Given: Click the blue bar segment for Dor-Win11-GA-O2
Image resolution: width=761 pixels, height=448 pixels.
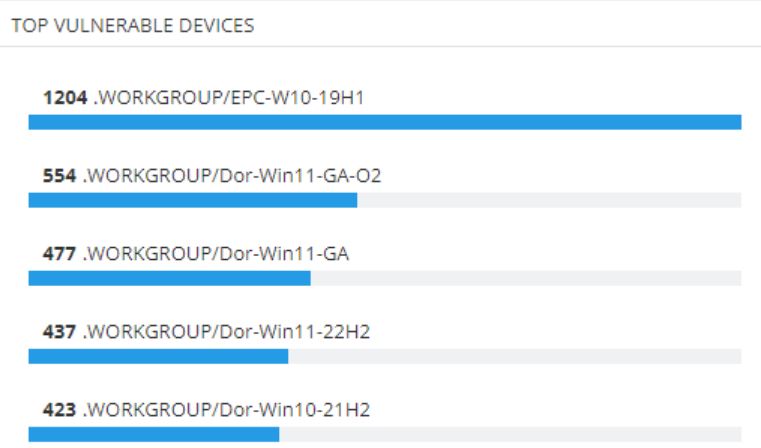Looking at the screenshot, I should 193,200.
